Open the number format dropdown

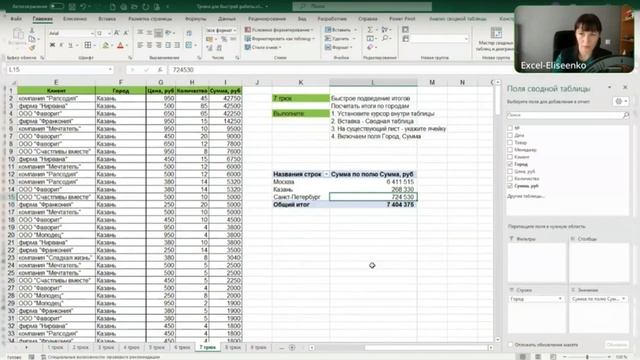tap(235, 30)
